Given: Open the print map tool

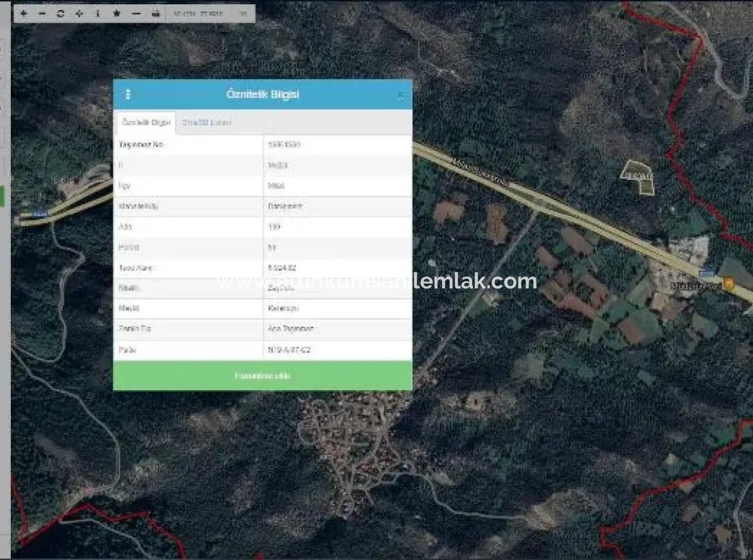Looking at the screenshot, I should (155, 13).
